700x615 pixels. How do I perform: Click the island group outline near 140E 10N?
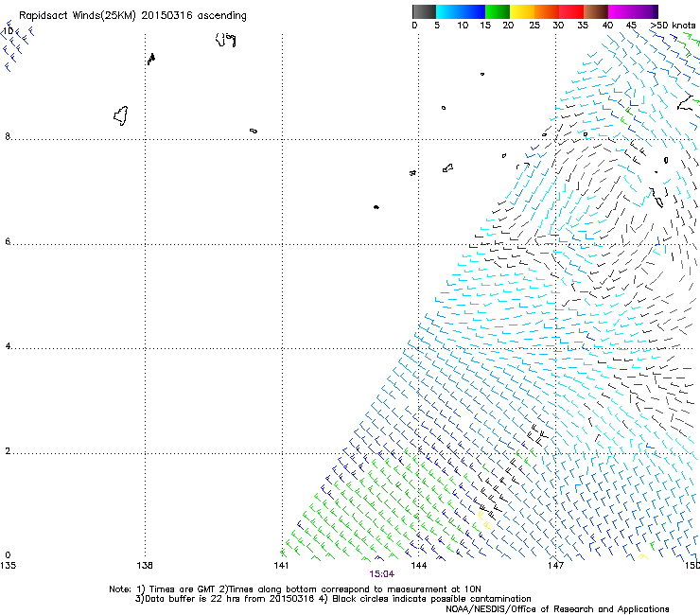point(226,40)
